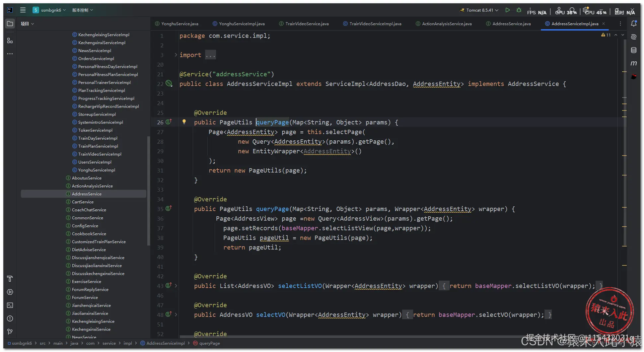Screen dimensions: 644x352
Task: Click the intention lightbulb on line 26
Action: [184, 122]
